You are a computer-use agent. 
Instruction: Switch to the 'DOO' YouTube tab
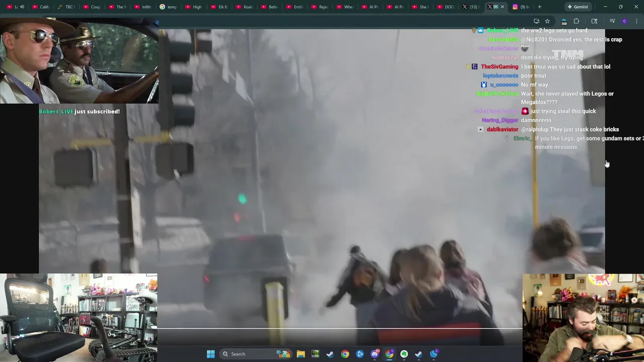(446, 7)
